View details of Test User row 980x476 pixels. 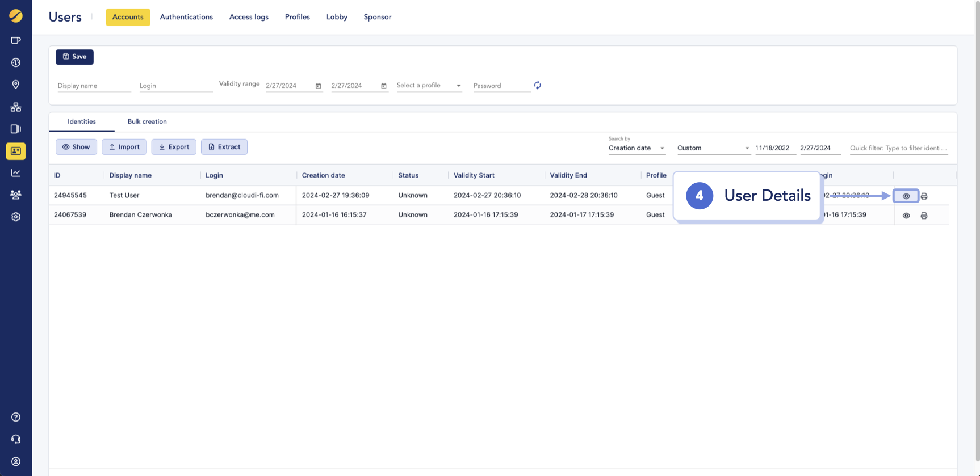pyautogui.click(x=906, y=196)
